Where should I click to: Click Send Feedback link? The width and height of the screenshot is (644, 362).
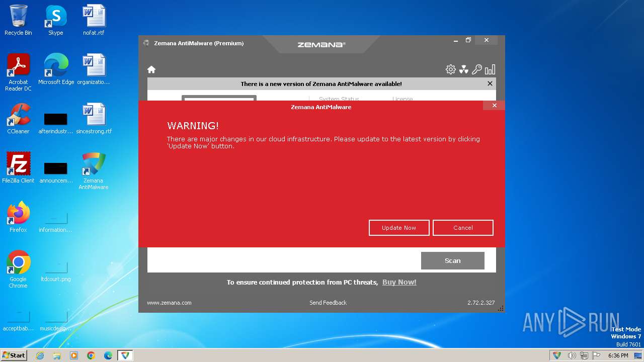point(328,303)
